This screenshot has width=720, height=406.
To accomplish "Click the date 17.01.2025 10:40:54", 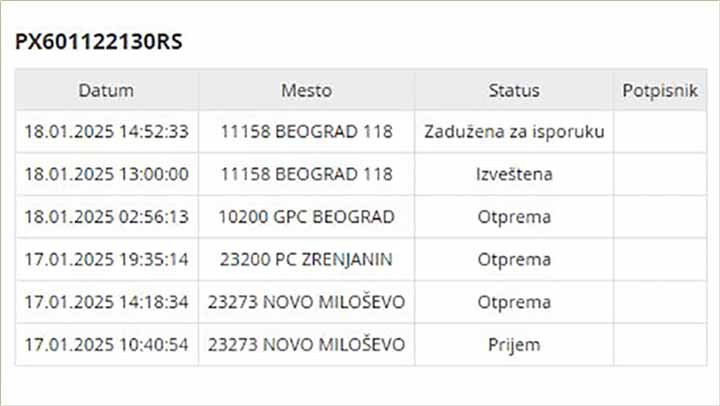I will [x=106, y=345].
